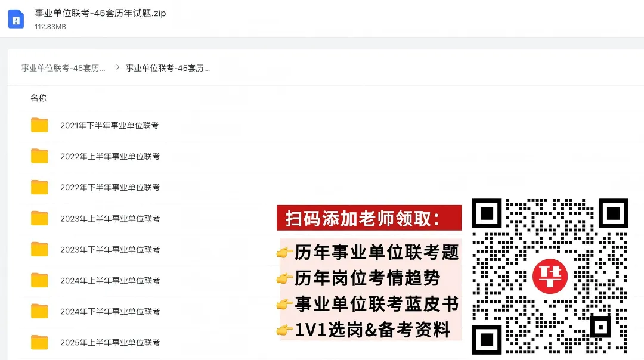Open the folder icon for 2022年下半年事业单位联考
Screen dimensions: 644x360
tap(39, 187)
